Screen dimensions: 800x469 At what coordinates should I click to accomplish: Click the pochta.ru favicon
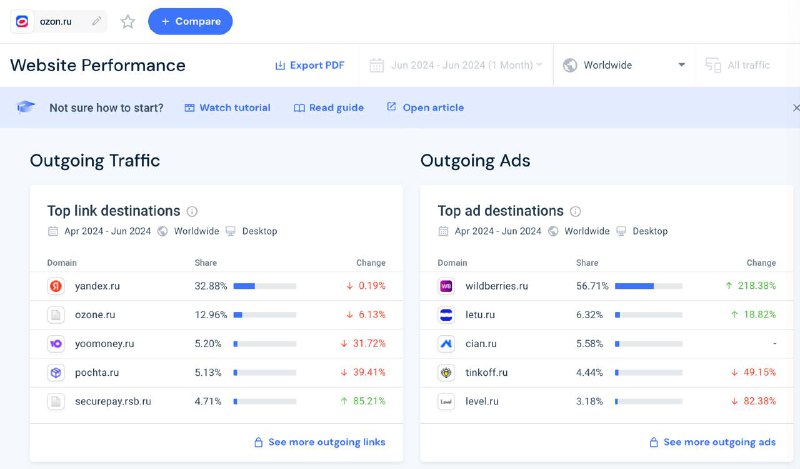pyautogui.click(x=56, y=373)
